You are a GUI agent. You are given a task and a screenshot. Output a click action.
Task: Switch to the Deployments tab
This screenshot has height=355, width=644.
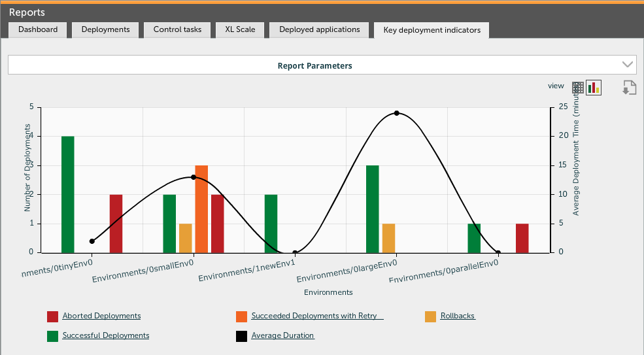(105, 29)
